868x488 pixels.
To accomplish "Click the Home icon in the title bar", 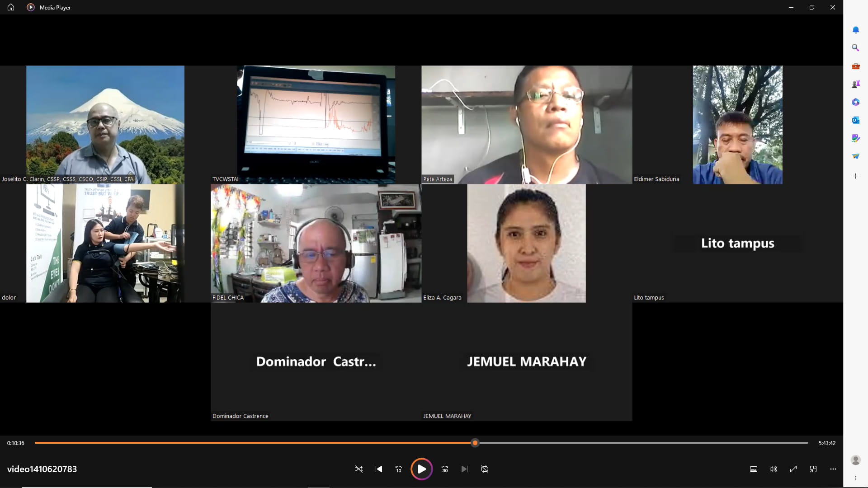I will [x=11, y=7].
